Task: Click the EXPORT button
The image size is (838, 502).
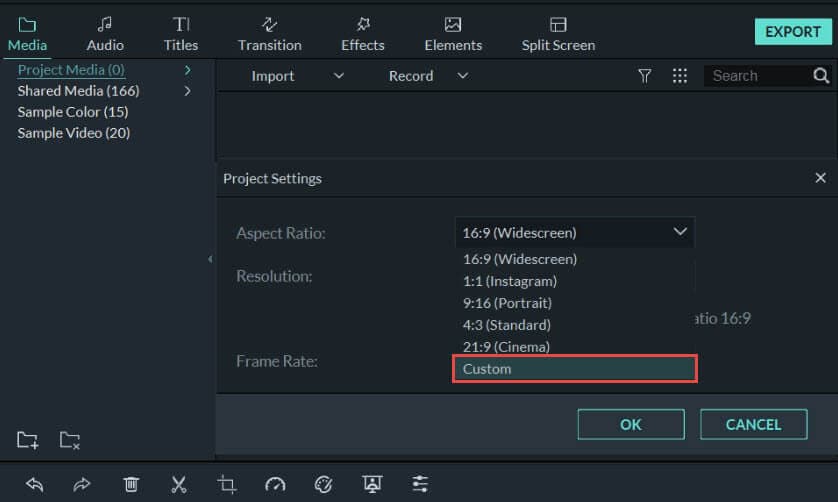Action: tap(792, 32)
